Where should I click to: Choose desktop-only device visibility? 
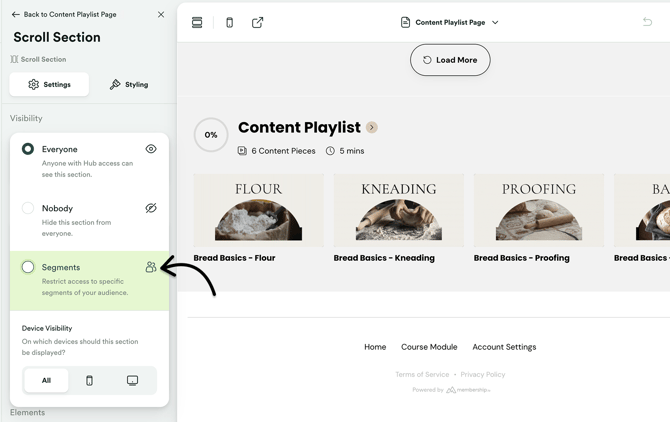pos(132,380)
